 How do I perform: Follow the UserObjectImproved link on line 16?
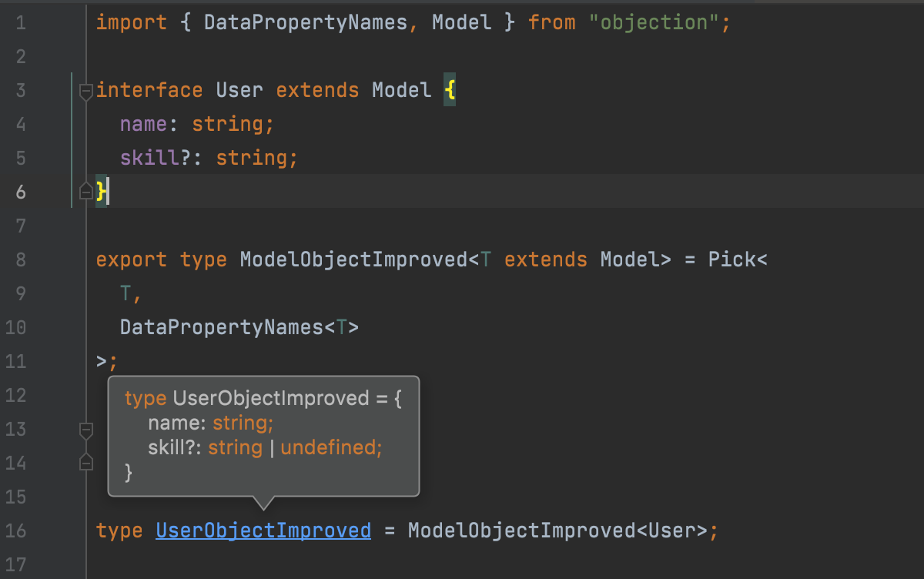pyautogui.click(x=263, y=530)
